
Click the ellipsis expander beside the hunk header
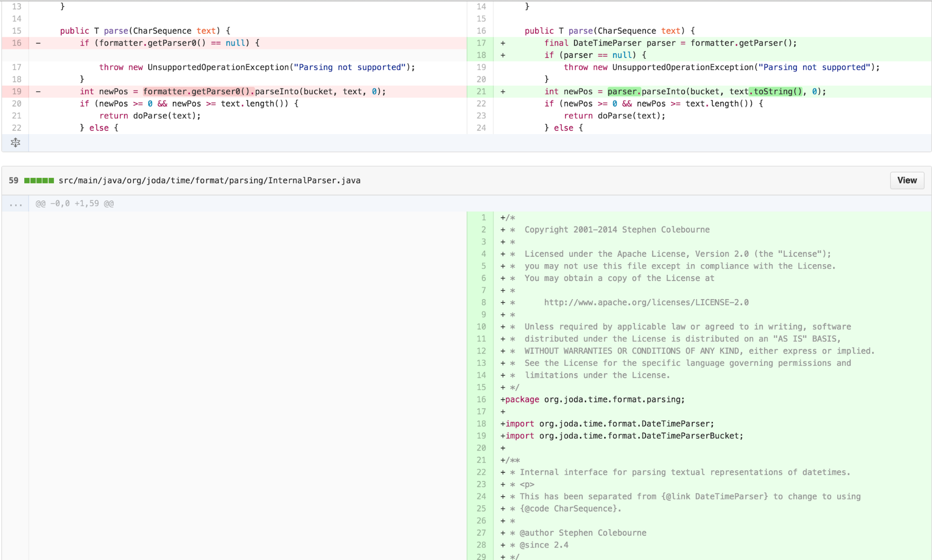coord(15,204)
